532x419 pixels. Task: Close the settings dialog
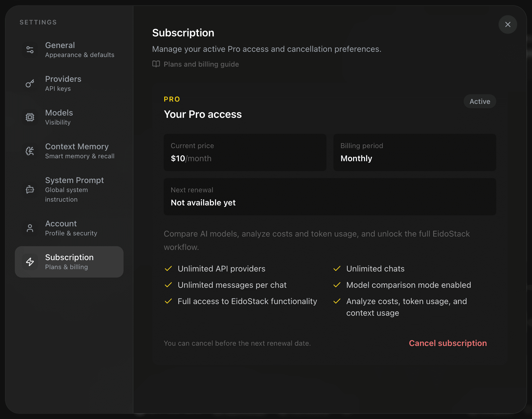click(508, 24)
